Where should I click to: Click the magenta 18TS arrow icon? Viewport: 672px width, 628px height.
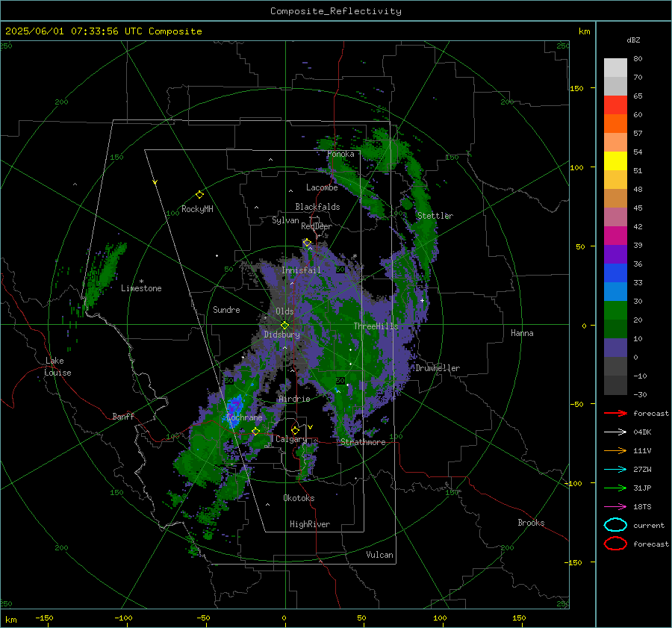[x=615, y=507]
